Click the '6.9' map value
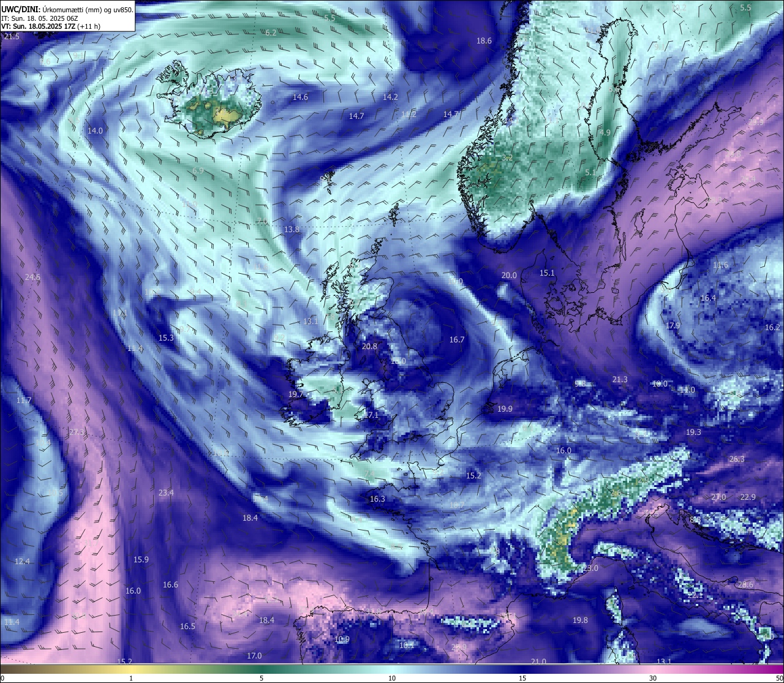 click(x=198, y=170)
